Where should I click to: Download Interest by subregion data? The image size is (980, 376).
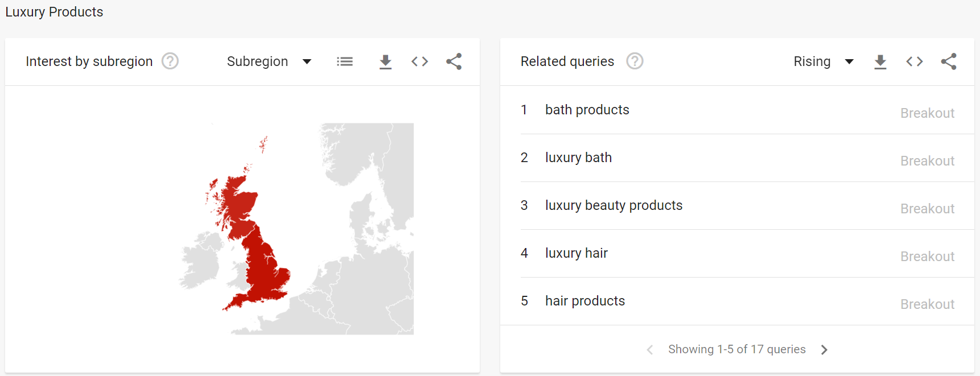(385, 61)
